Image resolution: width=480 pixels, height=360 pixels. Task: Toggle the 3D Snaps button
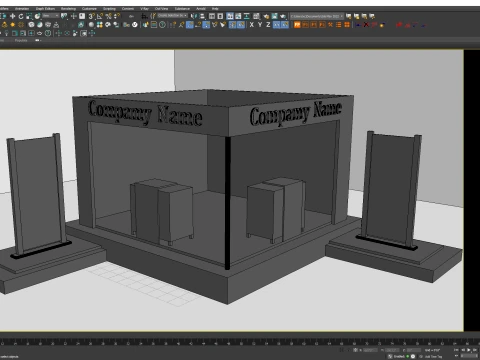(x=92, y=16)
